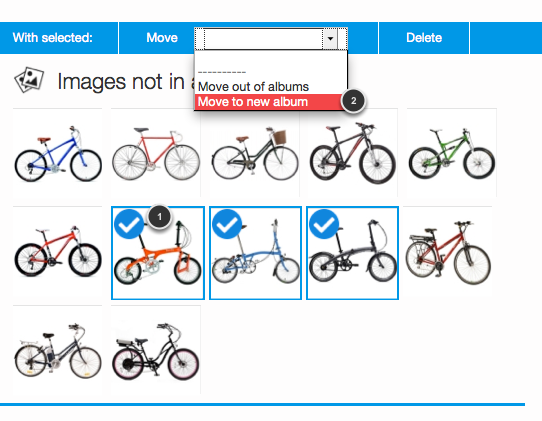Viewport: 542px width, 421px height.
Task: Select the red fixed-gear bike thumbnail
Action: pos(156,153)
